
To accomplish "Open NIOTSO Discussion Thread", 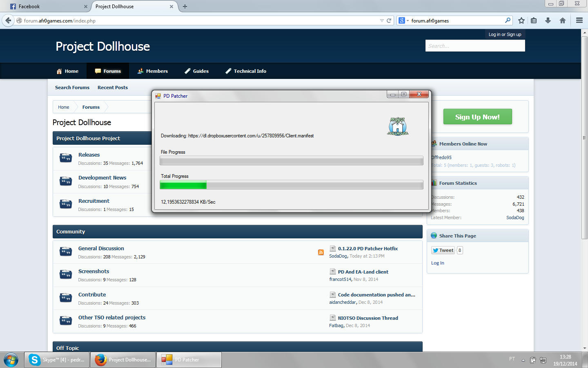I will [x=368, y=318].
